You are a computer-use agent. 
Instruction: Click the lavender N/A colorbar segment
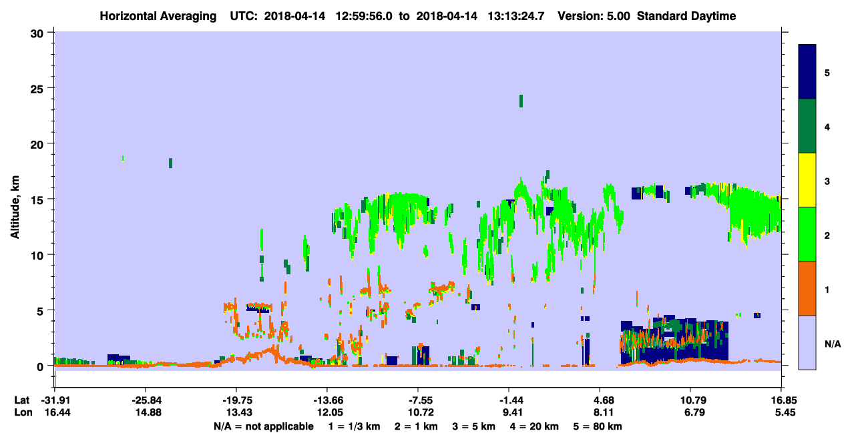tap(807, 342)
